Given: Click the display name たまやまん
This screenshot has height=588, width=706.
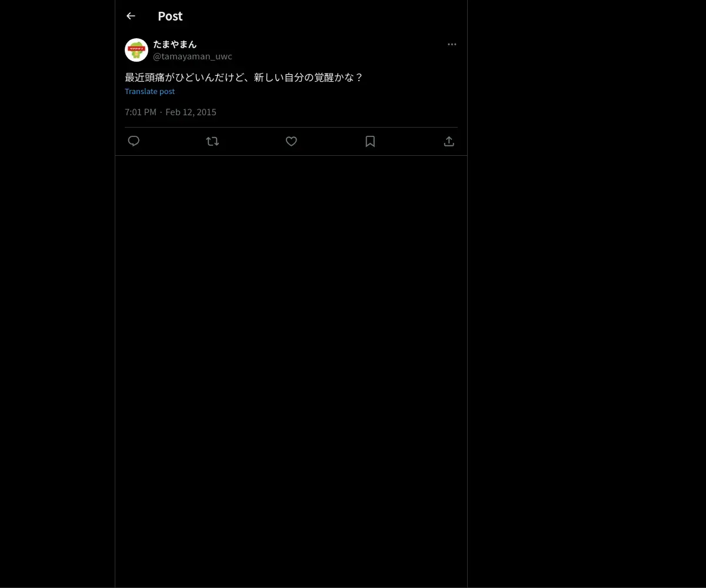Looking at the screenshot, I should point(175,44).
